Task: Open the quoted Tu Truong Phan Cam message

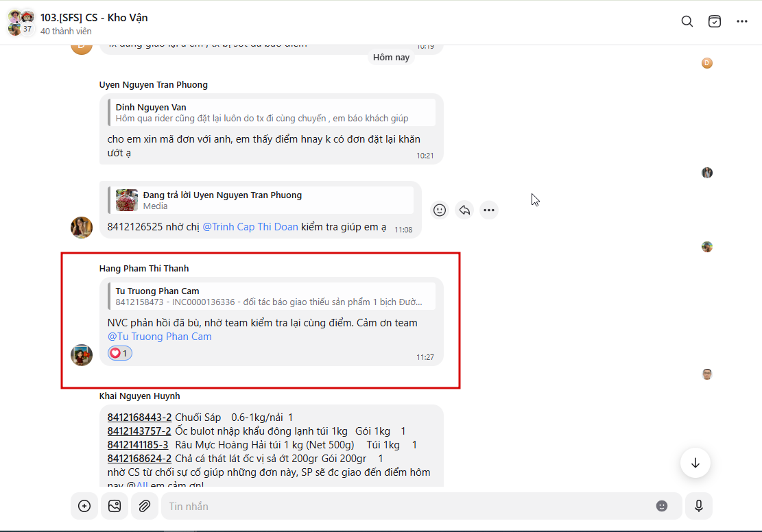Action: [272, 296]
